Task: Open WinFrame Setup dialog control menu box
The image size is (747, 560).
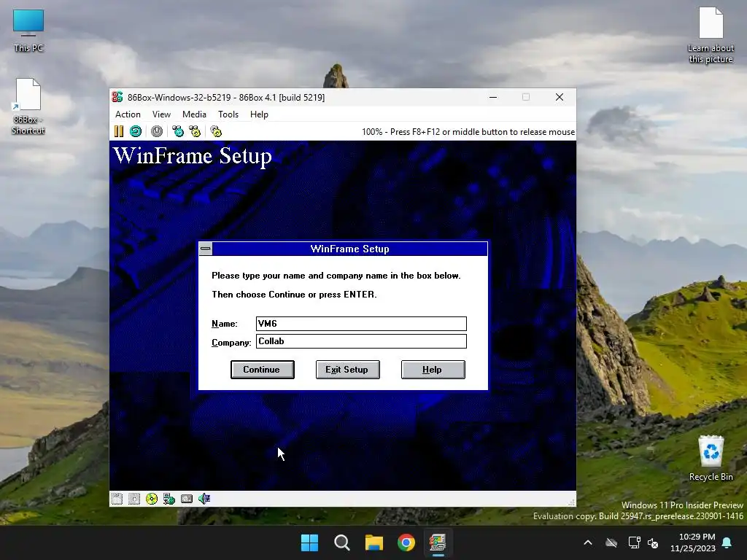Action: [x=205, y=249]
